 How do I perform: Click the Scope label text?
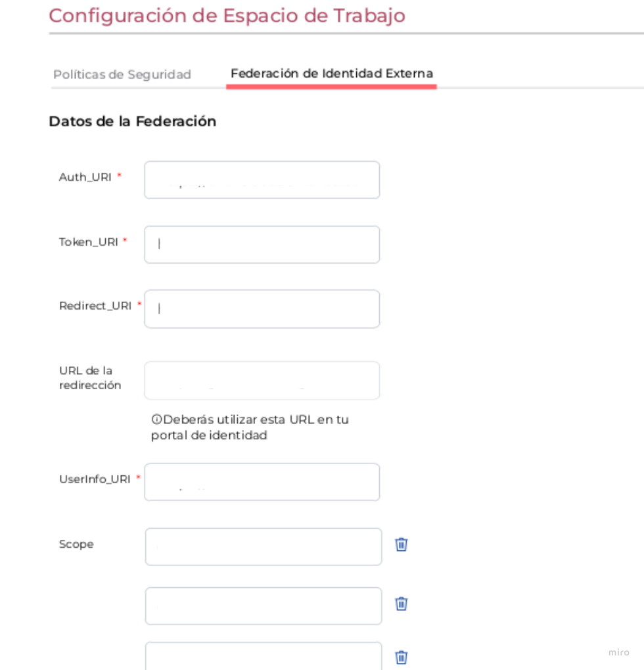tap(76, 544)
